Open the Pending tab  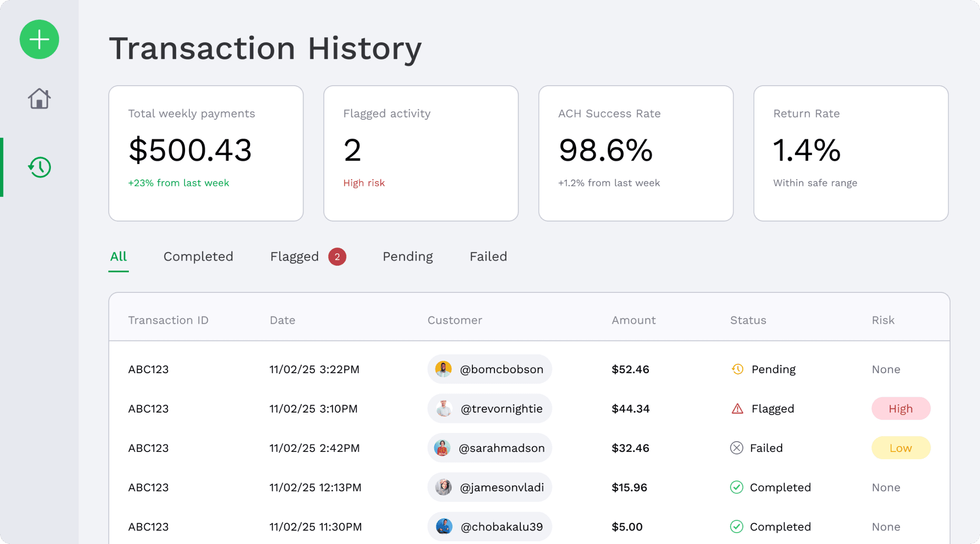pos(407,257)
